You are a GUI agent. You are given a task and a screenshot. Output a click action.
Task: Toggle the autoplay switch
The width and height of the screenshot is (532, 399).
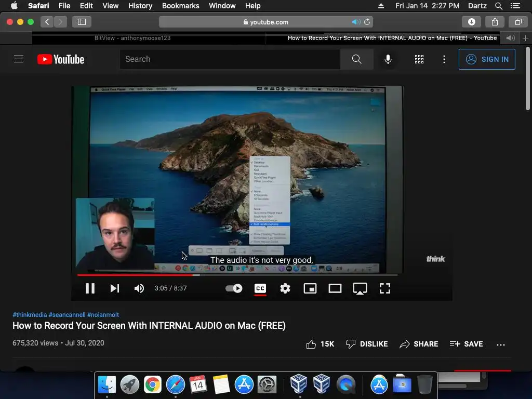pyautogui.click(x=234, y=288)
